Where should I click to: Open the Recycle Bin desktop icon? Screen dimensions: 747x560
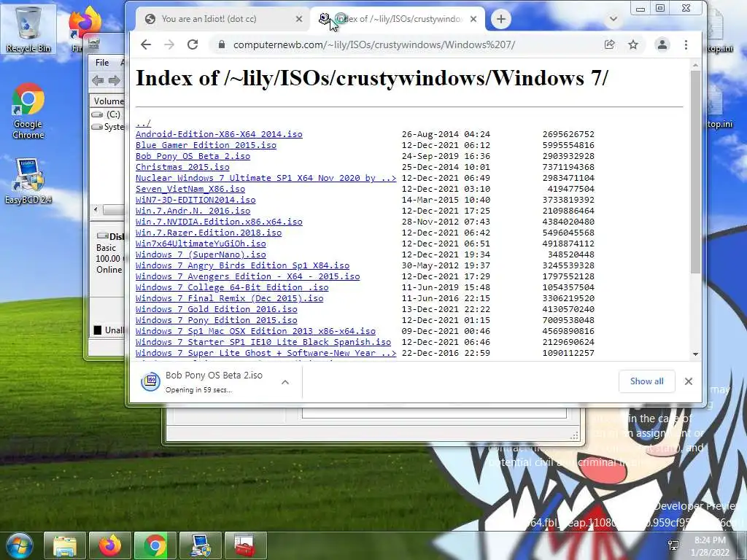click(x=28, y=28)
